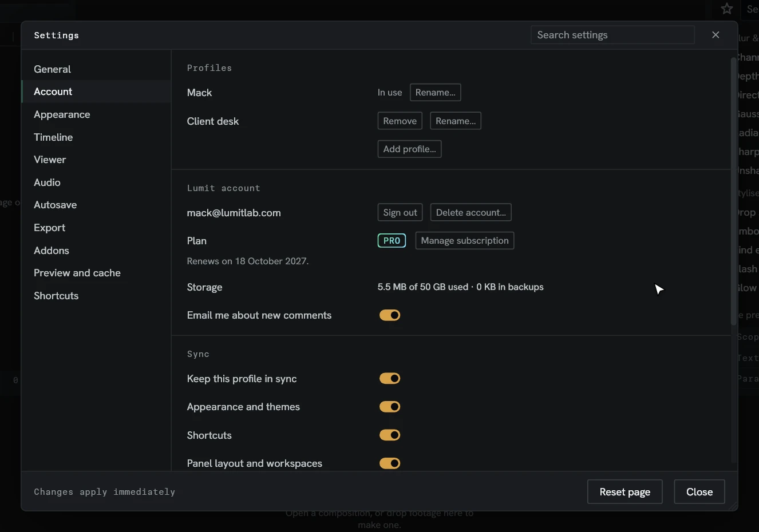This screenshot has height=532, width=759.
Task: Open the General settings page
Action: 96,69
